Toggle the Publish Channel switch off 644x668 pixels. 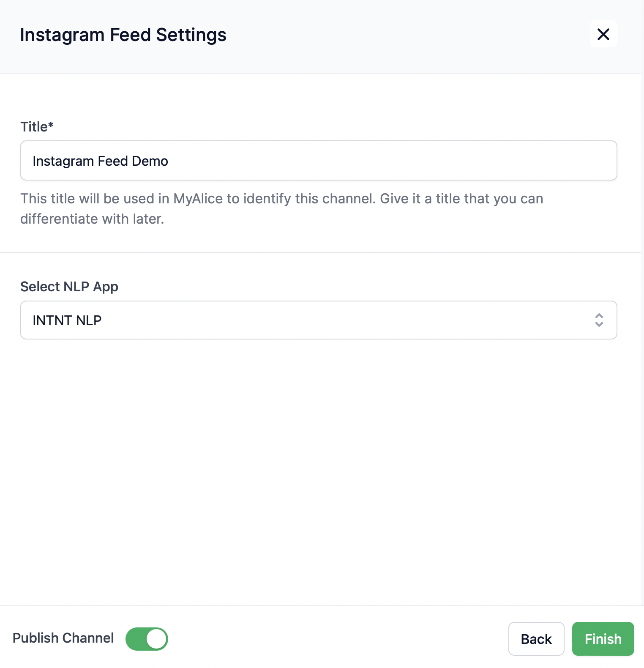(147, 639)
